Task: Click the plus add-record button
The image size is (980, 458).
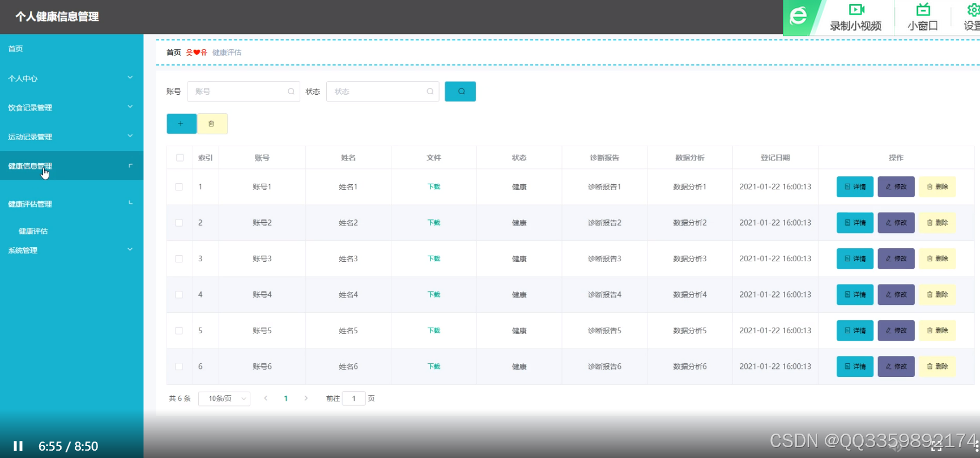Action: [x=181, y=124]
